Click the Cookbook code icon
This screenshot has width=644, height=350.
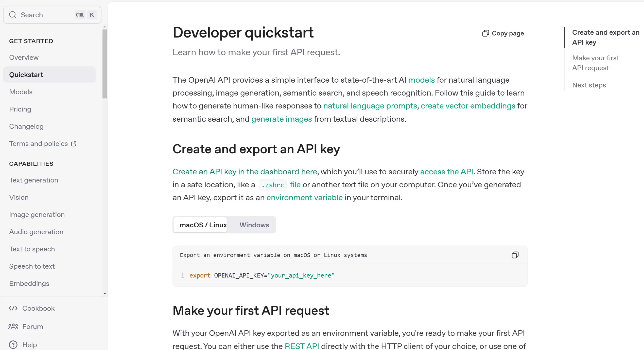[x=13, y=308]
